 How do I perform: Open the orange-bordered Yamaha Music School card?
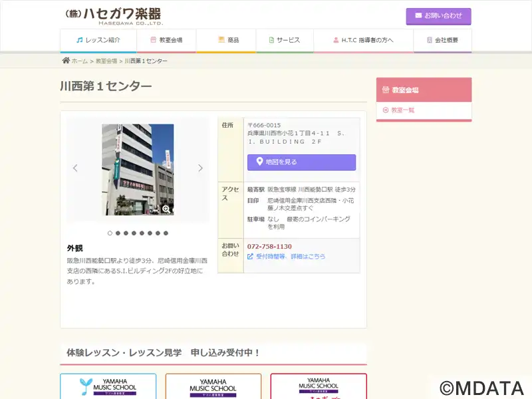(213, 386)
